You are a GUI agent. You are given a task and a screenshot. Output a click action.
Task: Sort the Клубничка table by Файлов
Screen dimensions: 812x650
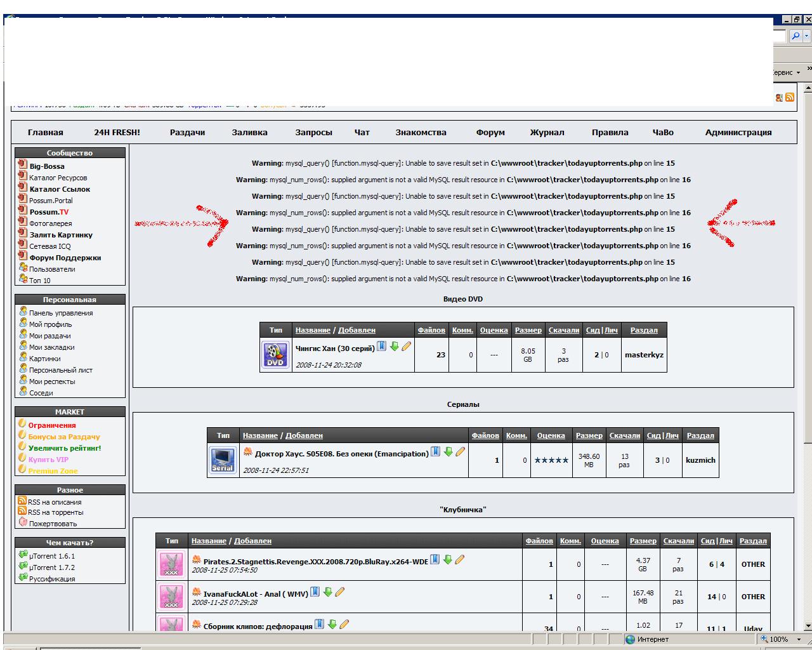pyautogui.click(x=539, y=541)
